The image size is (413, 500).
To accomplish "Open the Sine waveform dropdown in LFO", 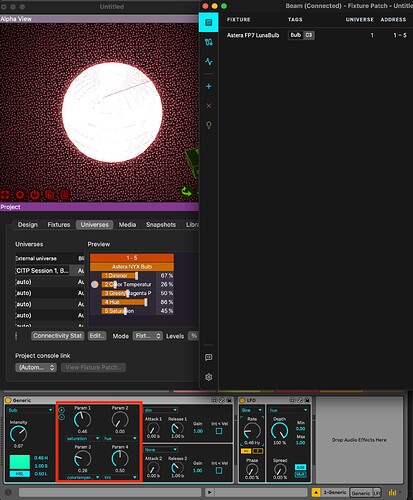I will [x=252, y=410].
